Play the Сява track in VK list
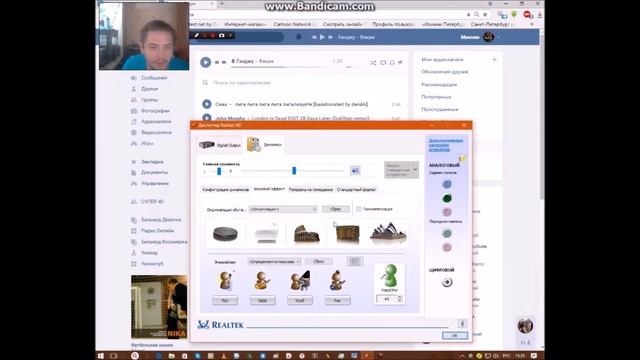This screenshot has width=640, height=360. coord(207,104)
